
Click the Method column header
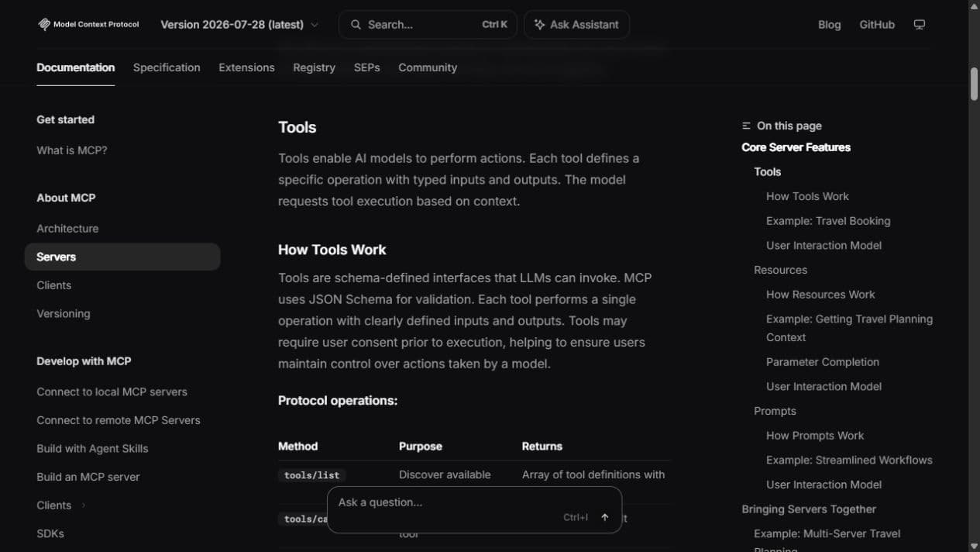click(x=297, y=447)
